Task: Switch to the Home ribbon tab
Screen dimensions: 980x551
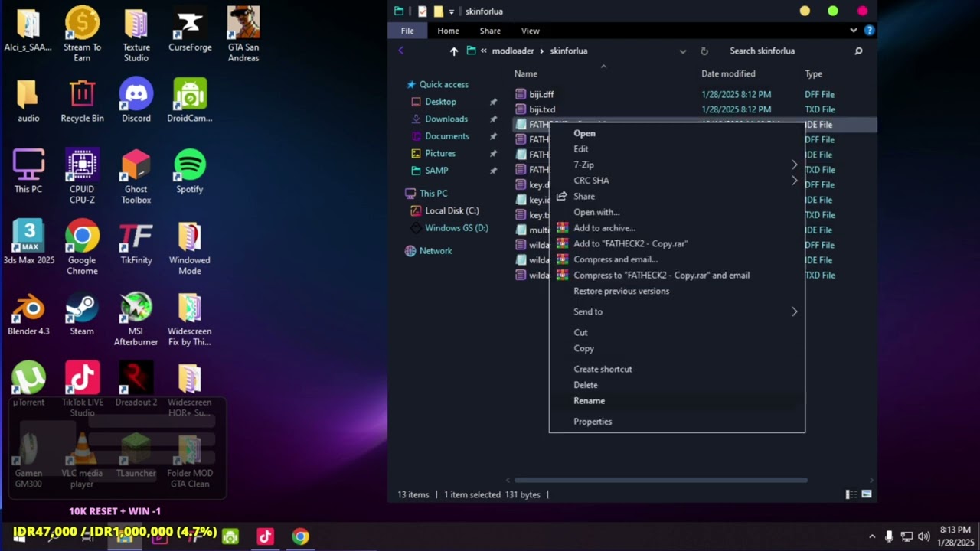Action: click(448, 31)
